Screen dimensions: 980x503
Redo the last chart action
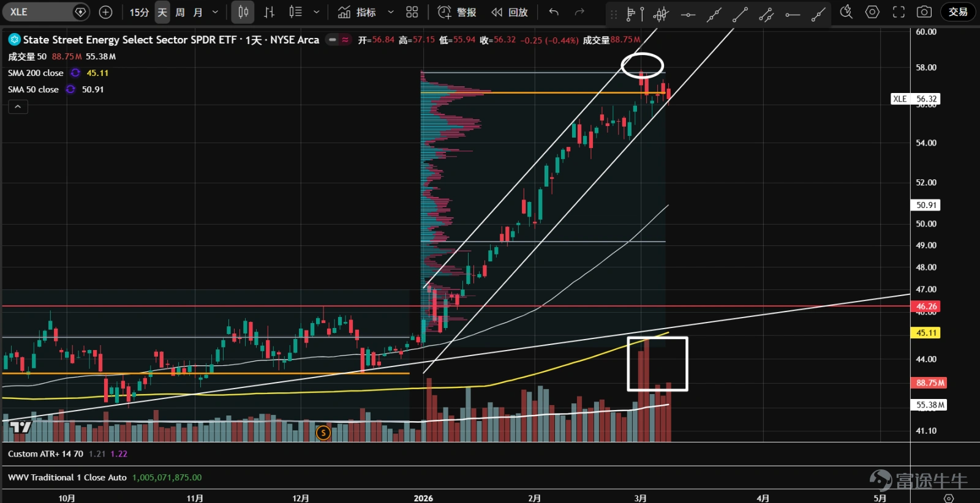click(579, 12)
